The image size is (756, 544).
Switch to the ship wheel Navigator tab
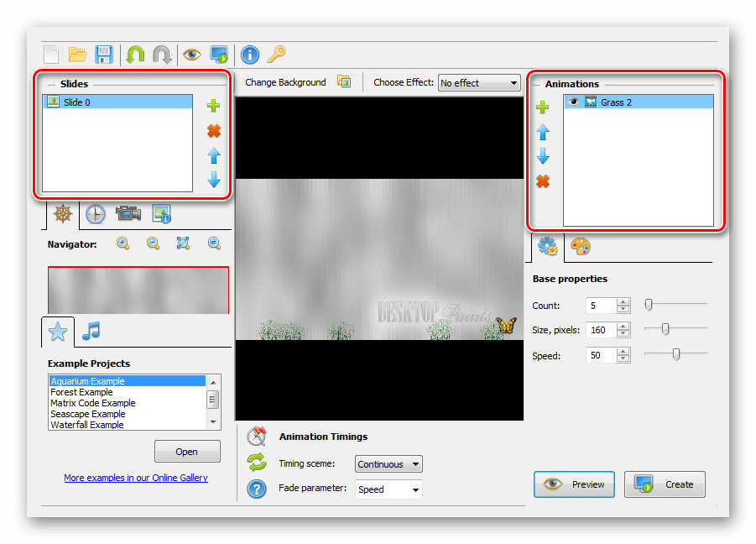click(63, 213)
